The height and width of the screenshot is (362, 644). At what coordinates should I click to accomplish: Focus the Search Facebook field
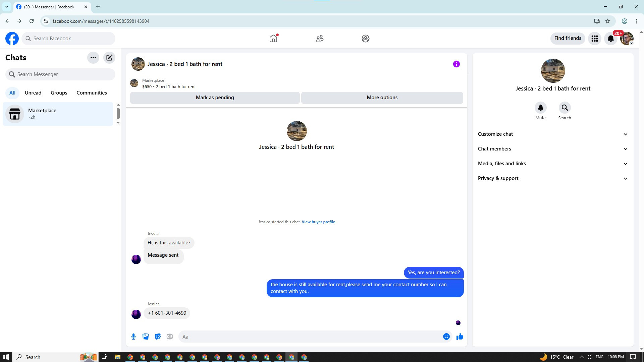[x=69, y=39]
